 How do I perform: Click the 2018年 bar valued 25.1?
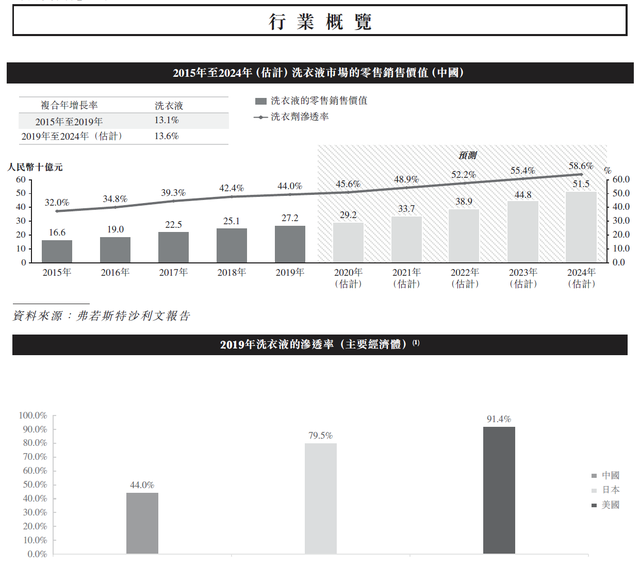coord(232,245)
